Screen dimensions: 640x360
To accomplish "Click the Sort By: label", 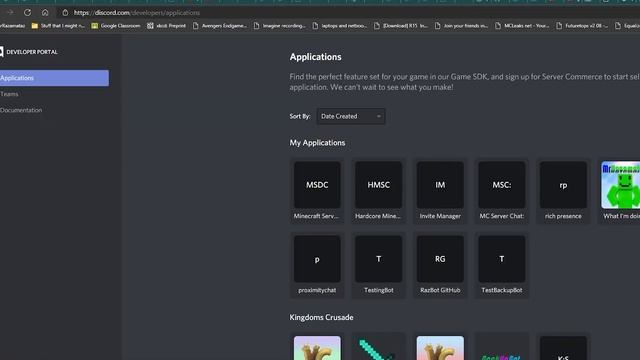I will pyautogui.click(x=300, y=116).
